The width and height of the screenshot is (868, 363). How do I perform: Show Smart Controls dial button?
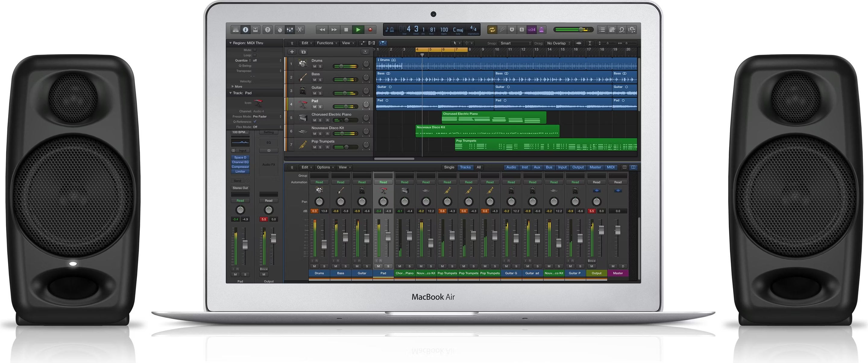click(280, 30)
